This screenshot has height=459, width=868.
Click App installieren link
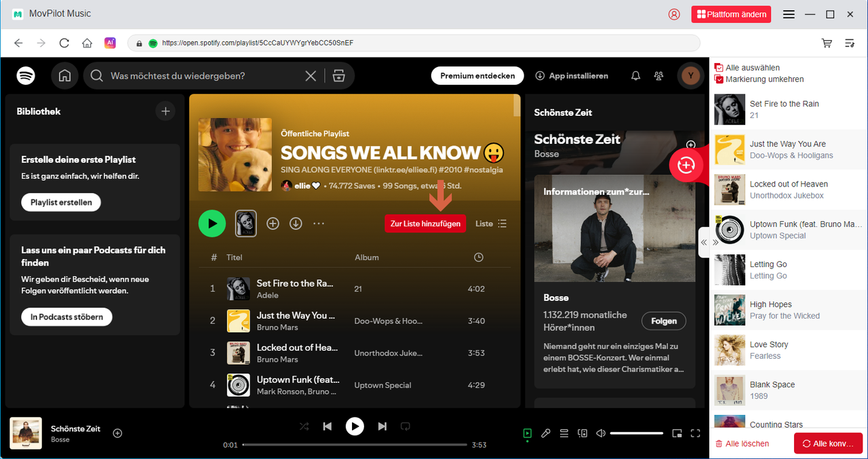point(572,76)
